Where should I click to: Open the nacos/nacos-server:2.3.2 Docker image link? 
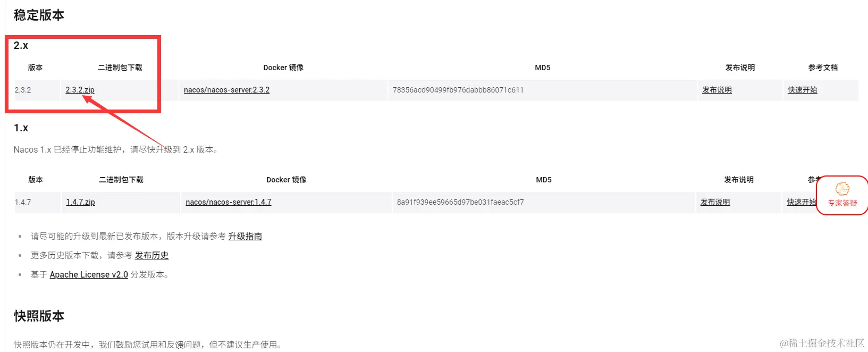pyautogui.click(x=226, y=90)
